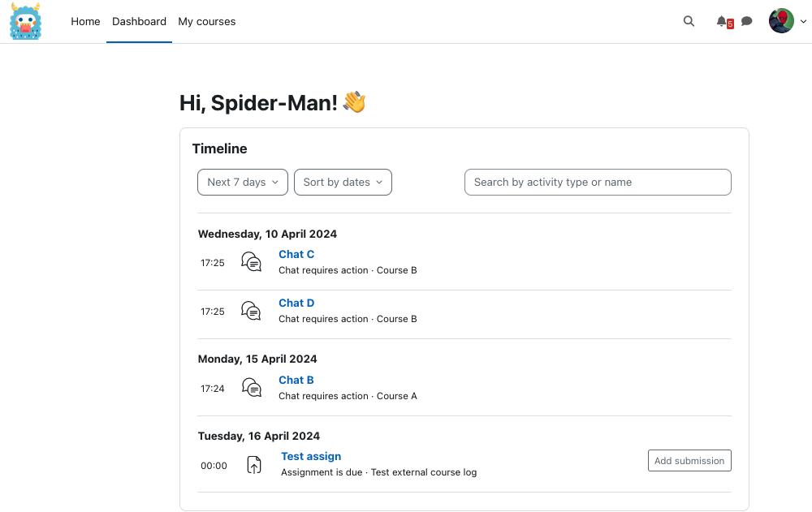
Task: Open the messaging speech bubble icon
Action: 747,21
